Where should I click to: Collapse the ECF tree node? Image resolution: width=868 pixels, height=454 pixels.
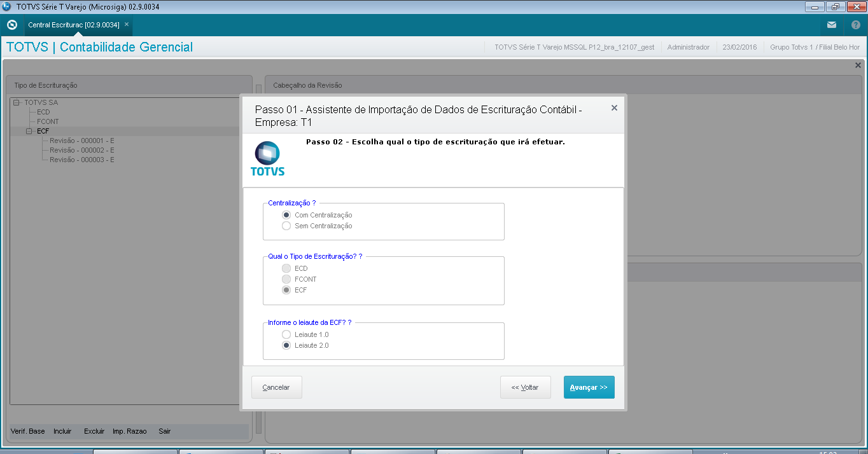click(29, 131)
